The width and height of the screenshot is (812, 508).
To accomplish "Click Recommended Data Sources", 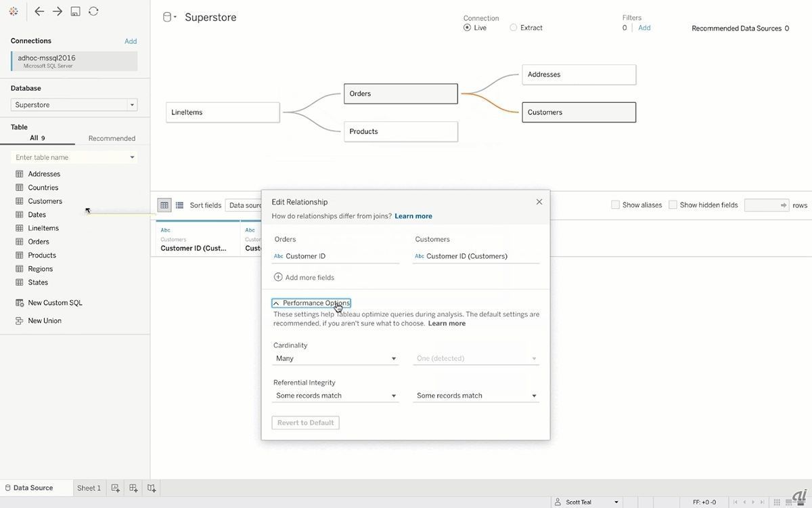I will 740,28.
